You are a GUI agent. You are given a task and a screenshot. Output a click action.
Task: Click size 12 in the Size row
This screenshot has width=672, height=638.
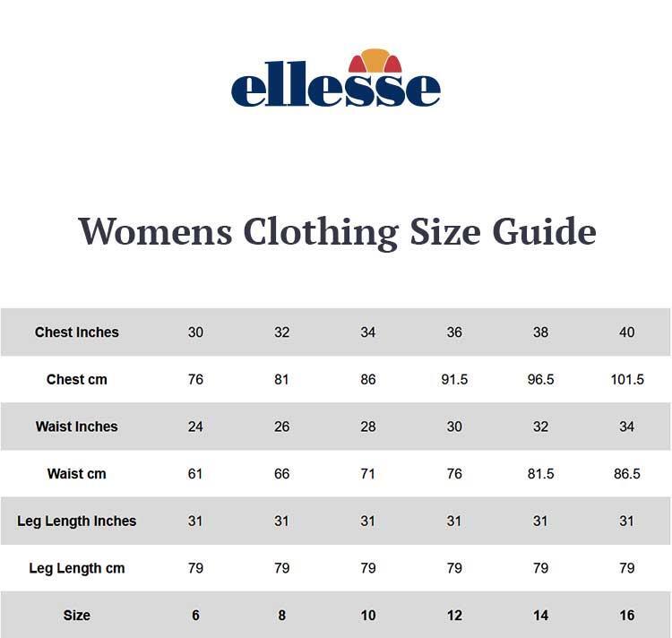(x=454, y=616)
